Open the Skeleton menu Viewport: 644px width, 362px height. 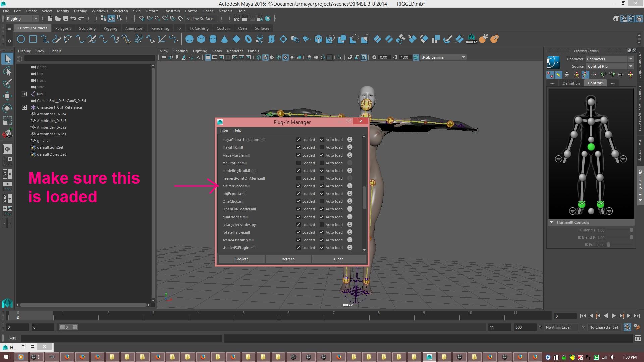(120, 11)
